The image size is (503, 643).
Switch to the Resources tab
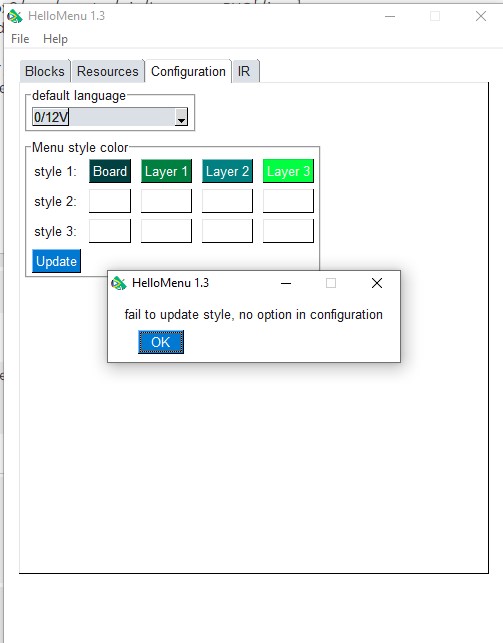pyautogui.click(x=108, y=71)
